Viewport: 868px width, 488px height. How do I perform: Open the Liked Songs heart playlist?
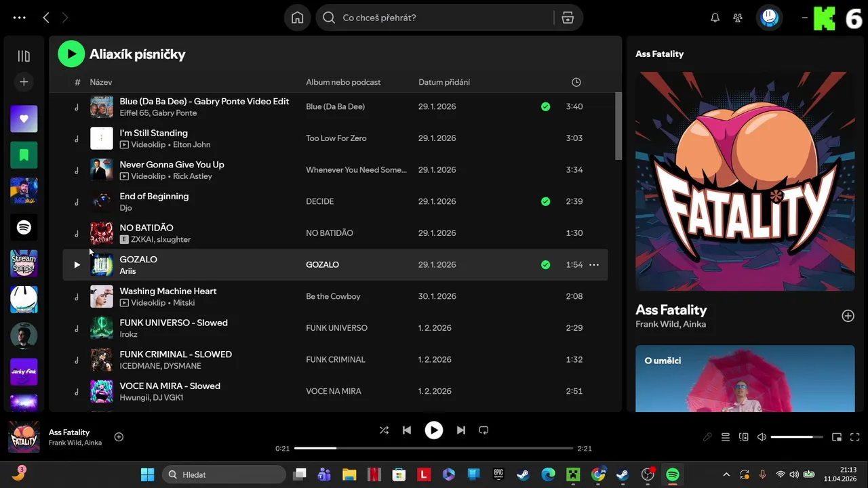[x=24, y=119]
